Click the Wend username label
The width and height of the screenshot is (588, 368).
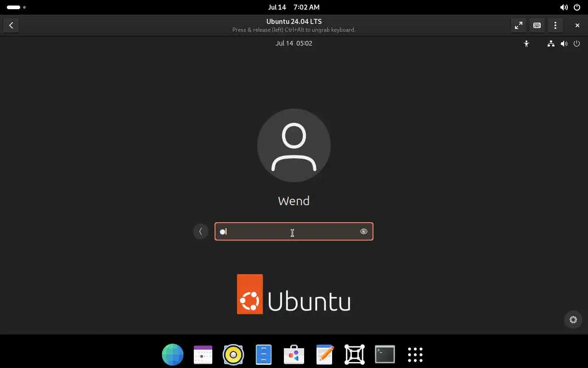point(294,201)
